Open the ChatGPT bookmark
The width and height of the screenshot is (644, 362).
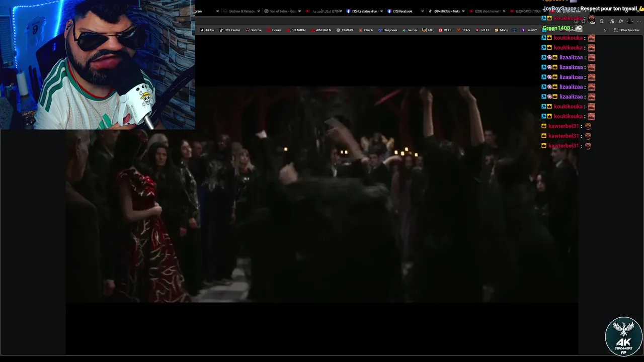click(345, 30)
